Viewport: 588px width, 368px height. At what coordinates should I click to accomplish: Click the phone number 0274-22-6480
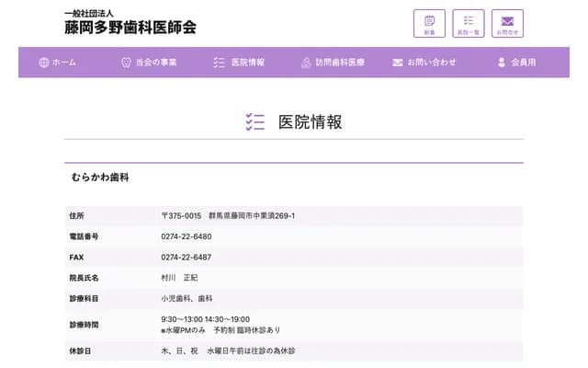coord(186,236)
